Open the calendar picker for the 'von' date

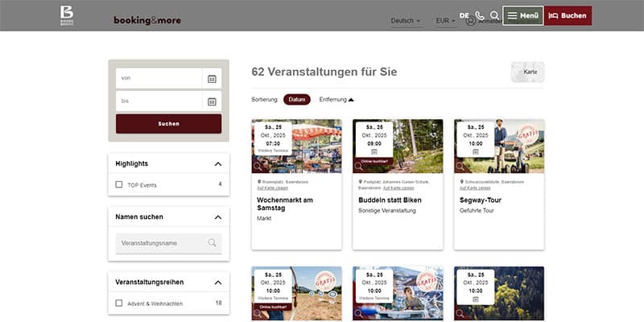coord(212,78)
